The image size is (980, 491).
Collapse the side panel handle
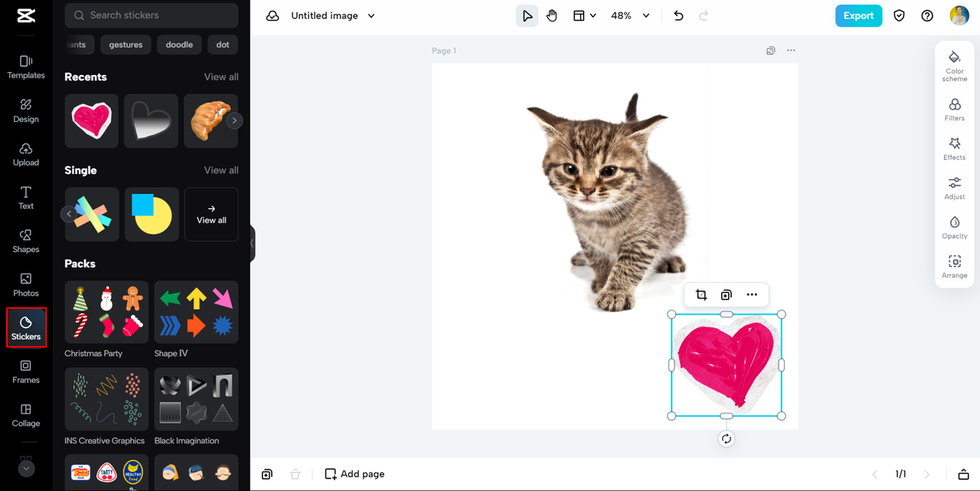tap(252, 244)
